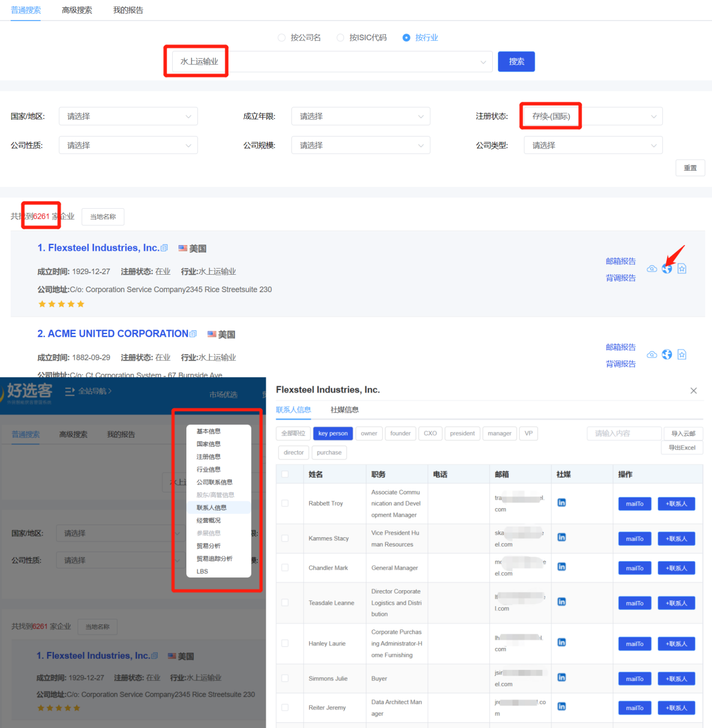Click the 当地名称 button in the top results

tap(103, 217)
